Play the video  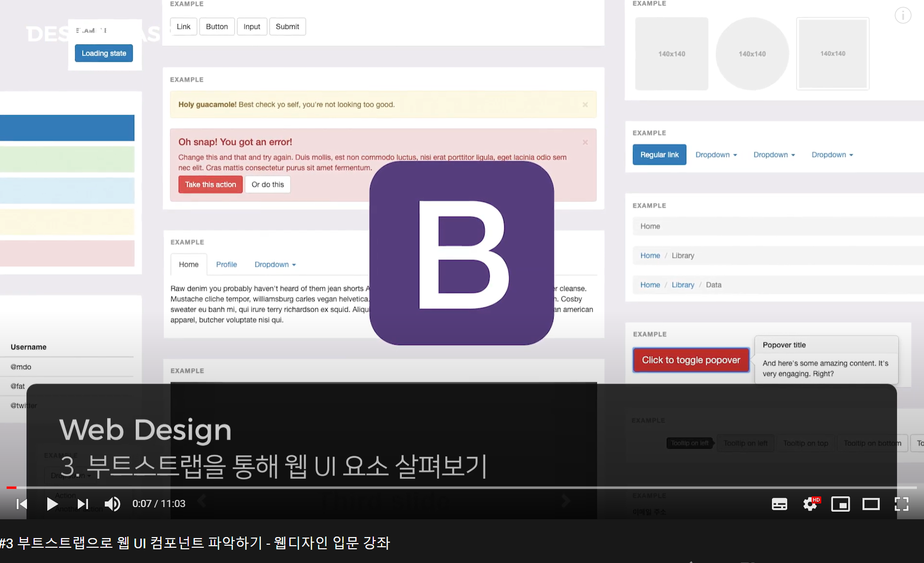[52, 504]
